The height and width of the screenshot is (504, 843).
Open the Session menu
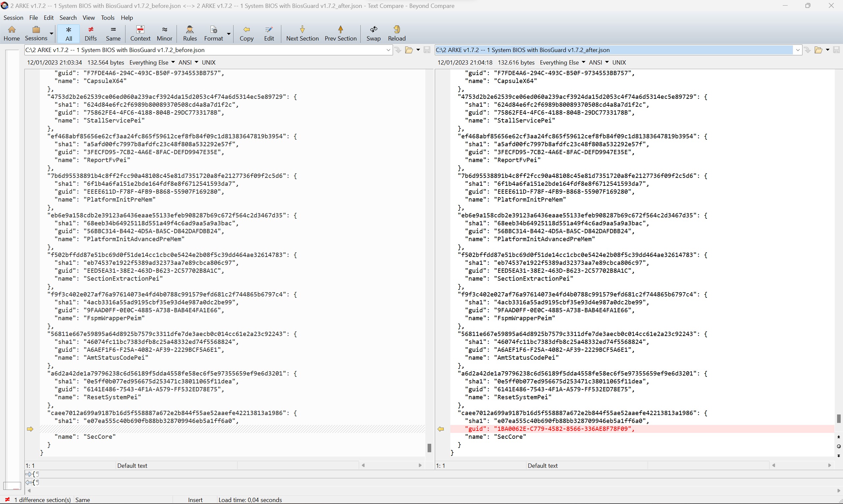[13, 18]
